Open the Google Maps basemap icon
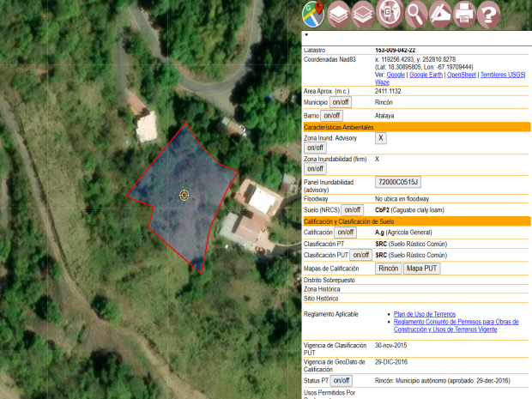 click(312, 13)
